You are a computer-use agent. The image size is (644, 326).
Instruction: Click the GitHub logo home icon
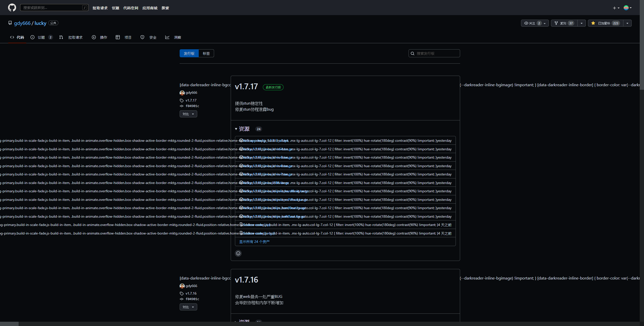tap(12, 8)
